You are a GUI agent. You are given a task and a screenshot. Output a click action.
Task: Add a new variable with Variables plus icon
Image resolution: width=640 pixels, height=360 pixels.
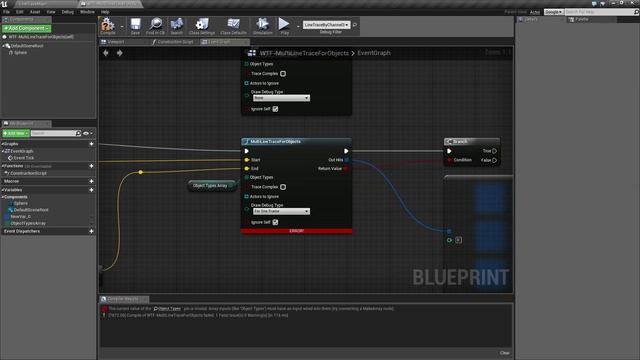click(x=91, y=190)
